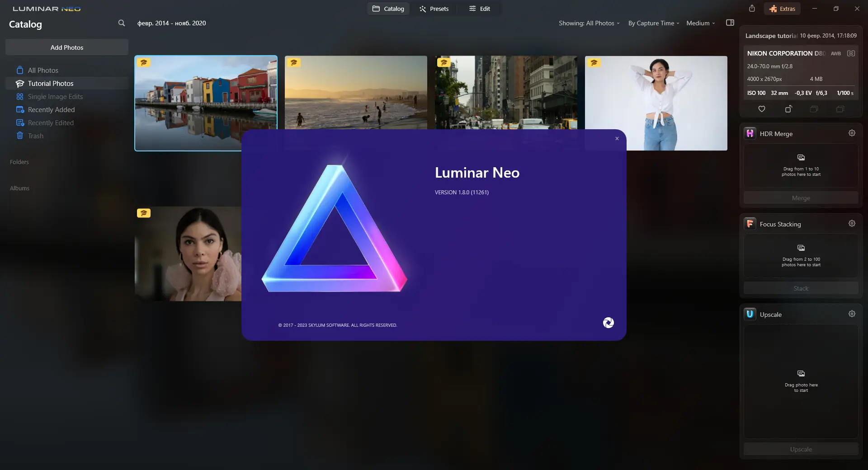Click the camera icon beside AWB

click(851, 53)
